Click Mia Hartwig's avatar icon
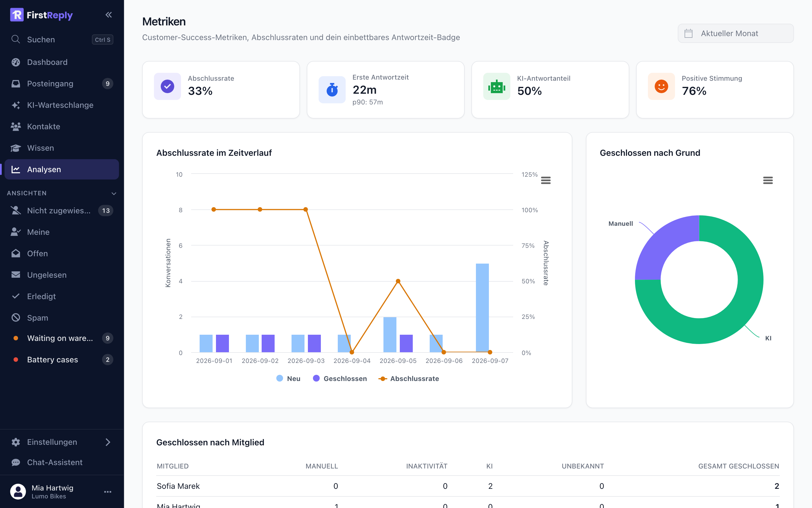The width and height of the screenshot is (812, 508). click(18, 492)
